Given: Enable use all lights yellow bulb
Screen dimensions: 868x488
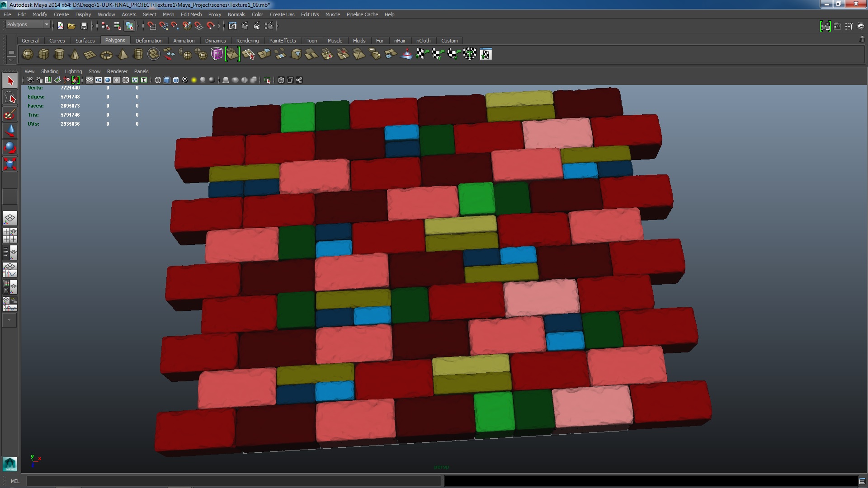Looking at the screenshot, I should point(194,80).
